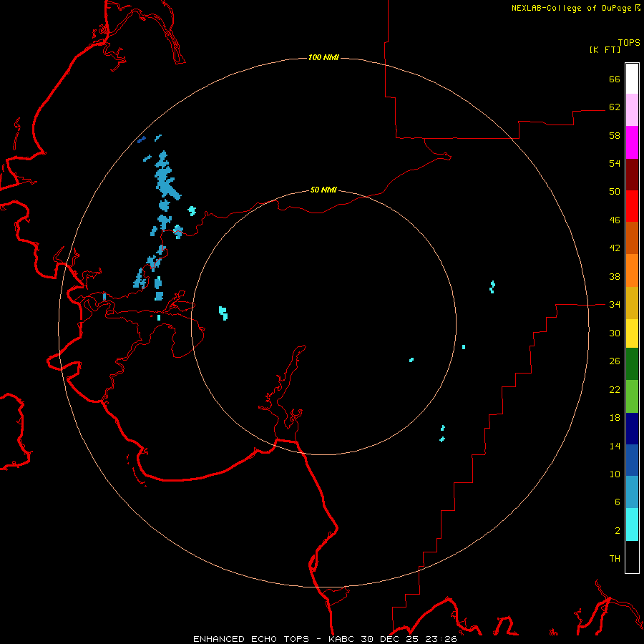Image resolution: width=644 pixels, height=644 pixels.
Task: Click the "NEXLAB-College of DuPage" credit text
Action: coord(571,8)
